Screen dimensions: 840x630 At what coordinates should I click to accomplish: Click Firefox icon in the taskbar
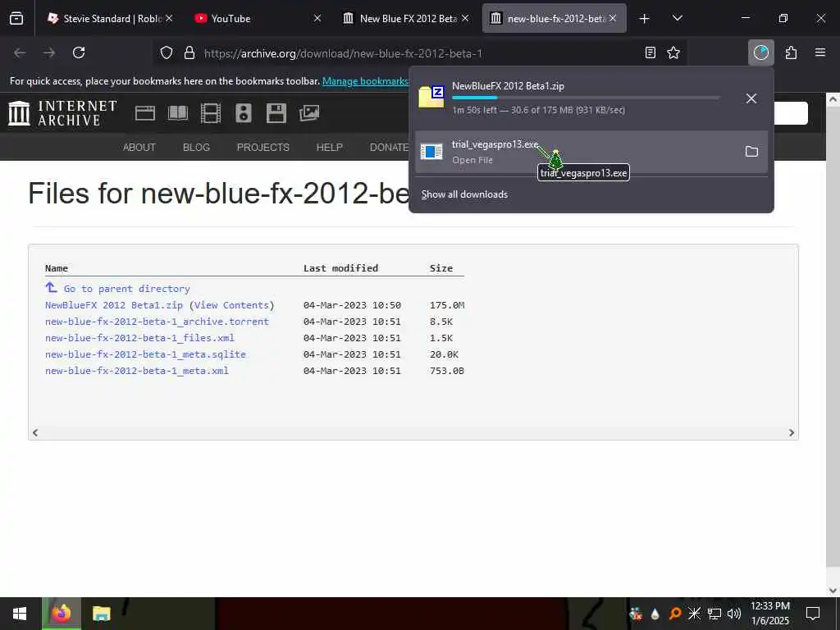[x=62, y=614]
